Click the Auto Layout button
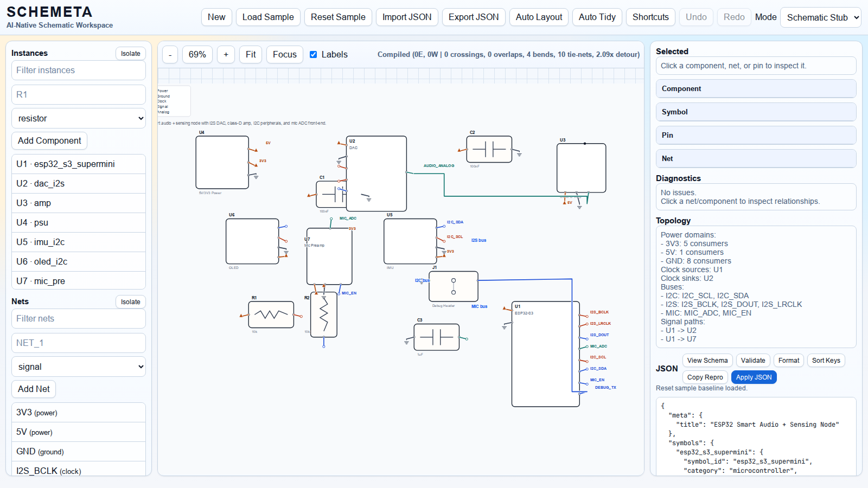The height and width of the screenshot is (488, 868). 539,17
